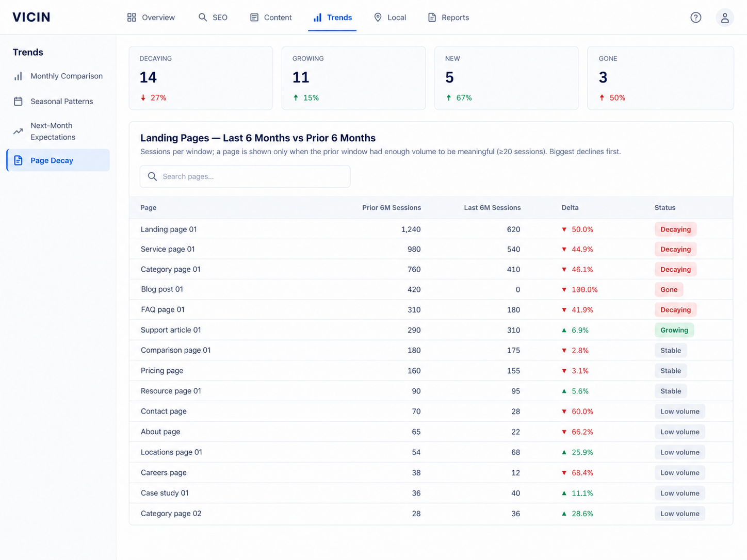Click the Page Decay document icon

pos(18,160)
